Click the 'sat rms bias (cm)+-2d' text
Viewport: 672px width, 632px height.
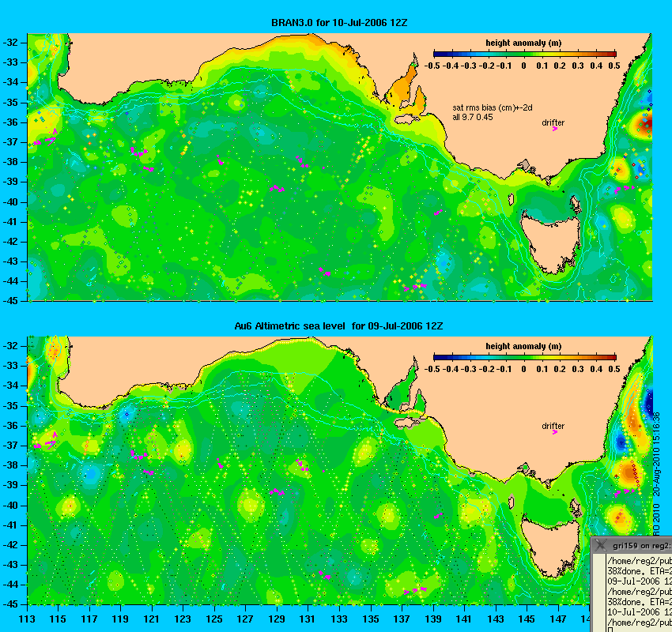click(x=493, y=107)
